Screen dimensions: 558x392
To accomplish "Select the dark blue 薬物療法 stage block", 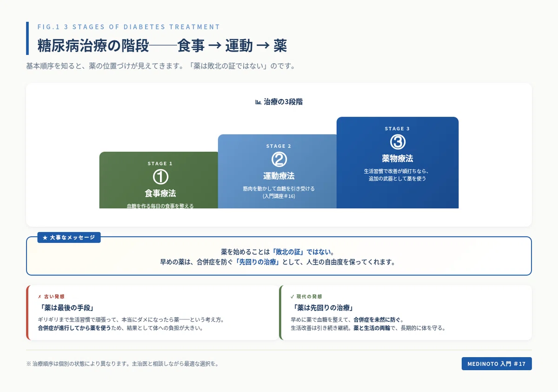I will 398,163.
